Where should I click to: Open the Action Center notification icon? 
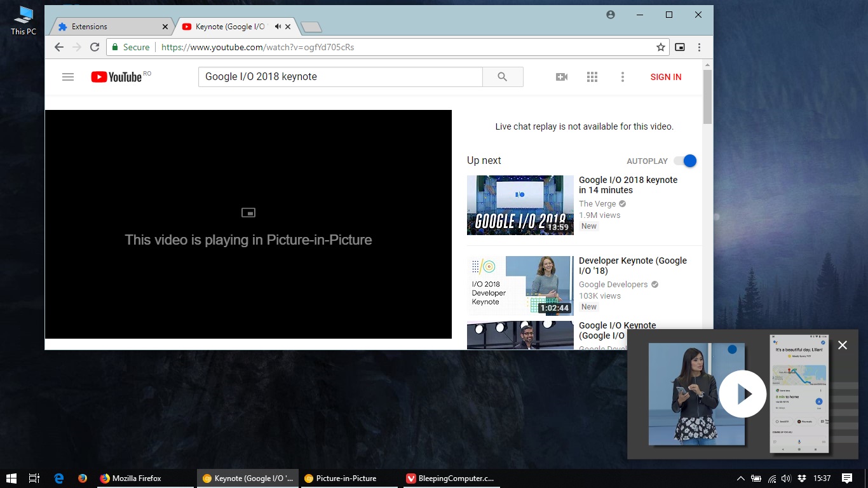pos(847,478)
